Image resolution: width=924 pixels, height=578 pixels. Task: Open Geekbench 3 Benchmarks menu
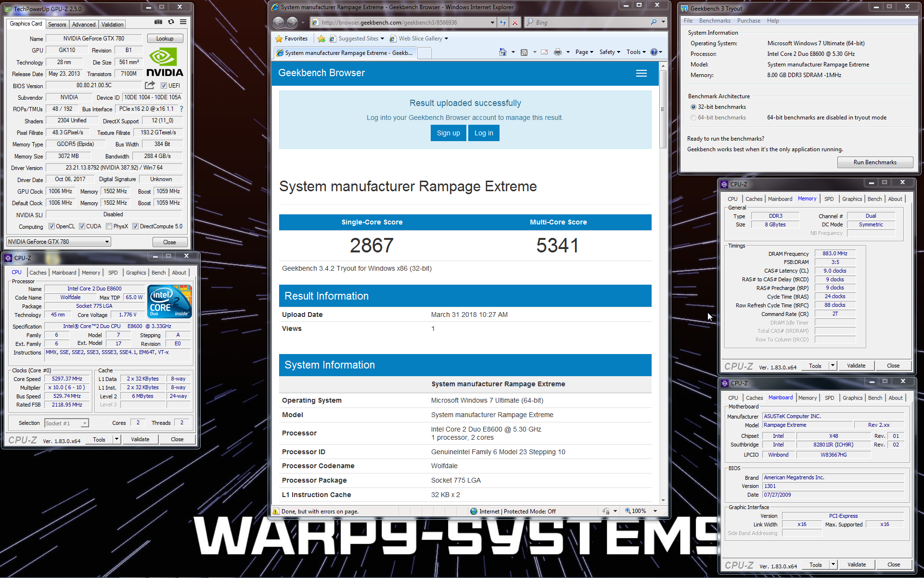715,21
